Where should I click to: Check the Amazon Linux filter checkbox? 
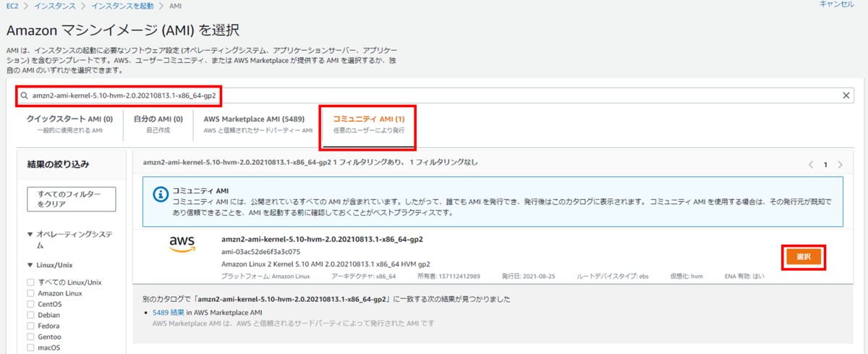tap(30, 293)
